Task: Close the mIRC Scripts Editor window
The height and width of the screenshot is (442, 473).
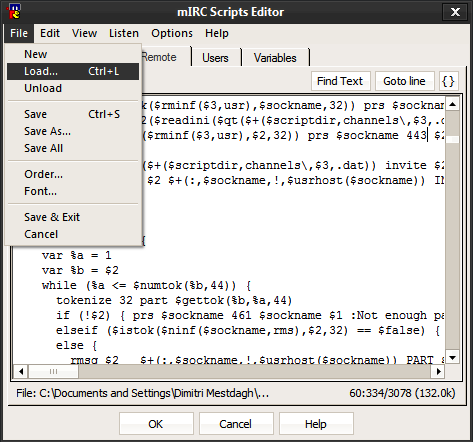Action: 455,12
